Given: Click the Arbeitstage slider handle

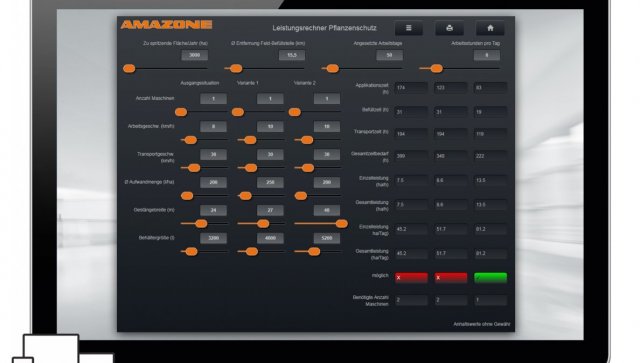Looking at the screenshot, I should [x=333, y=69].
